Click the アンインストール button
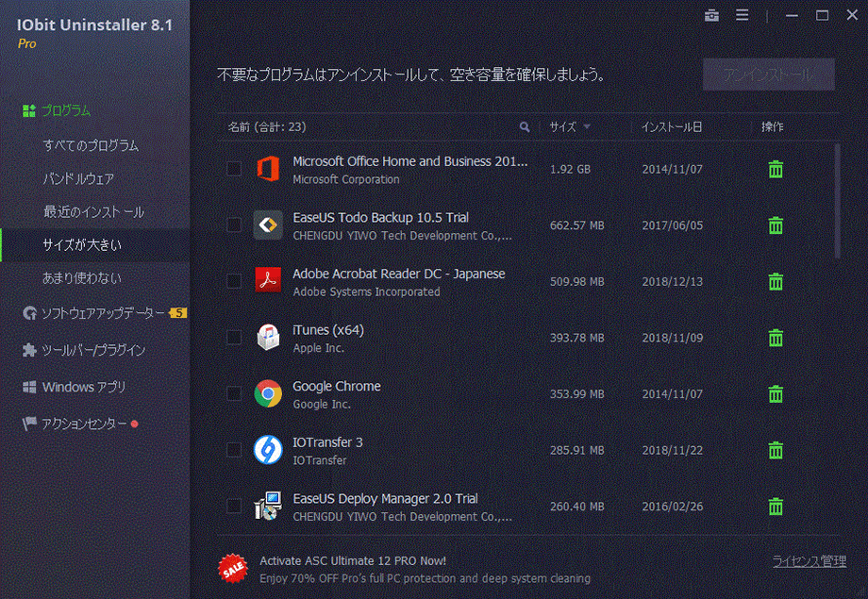The image size is (868, 599). tap(768, 75)
